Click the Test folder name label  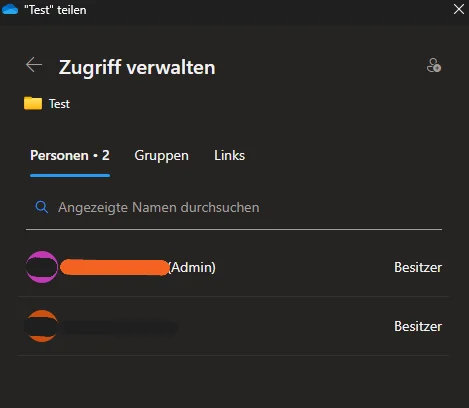click(59, 104)
